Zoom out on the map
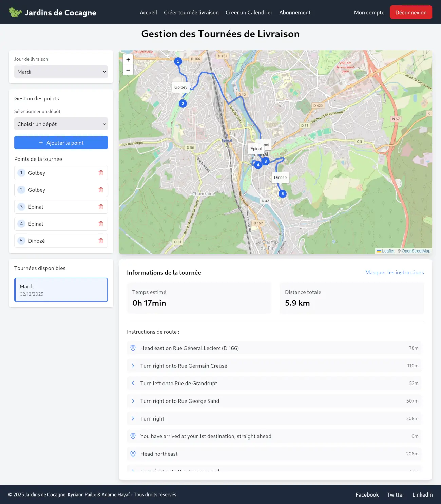The height and width of the screenshot is (504, 441). [128, 70]
